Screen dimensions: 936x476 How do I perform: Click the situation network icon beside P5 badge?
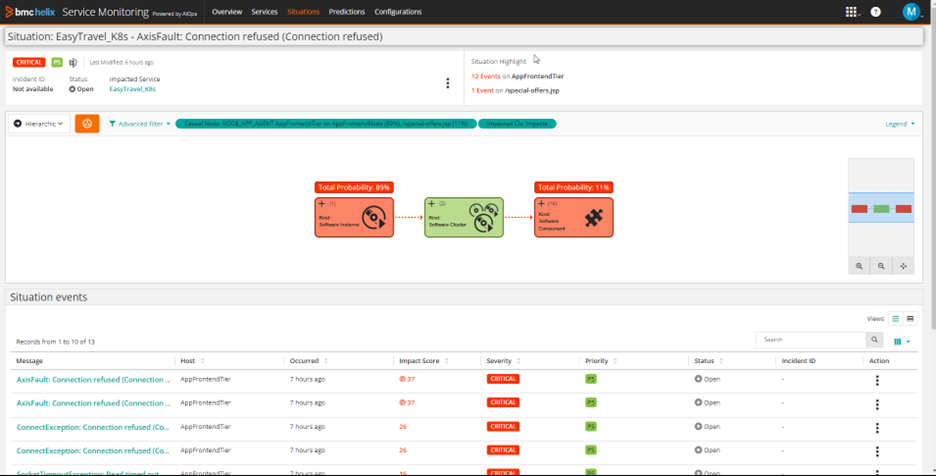coord(73,62)
